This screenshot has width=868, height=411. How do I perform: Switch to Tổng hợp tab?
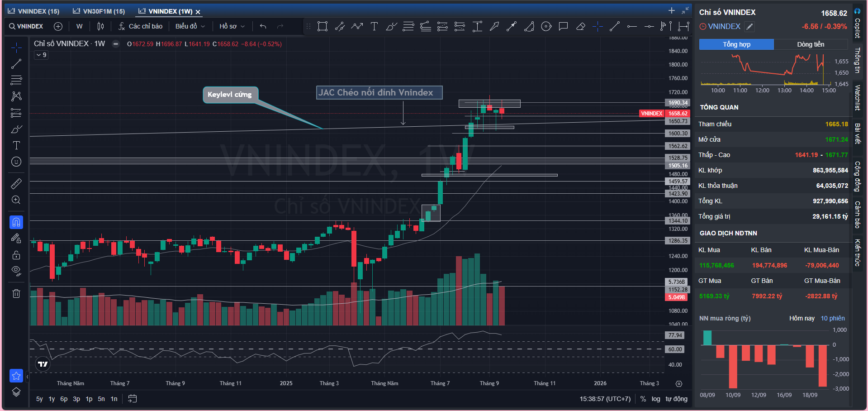(x=736, y=44)
